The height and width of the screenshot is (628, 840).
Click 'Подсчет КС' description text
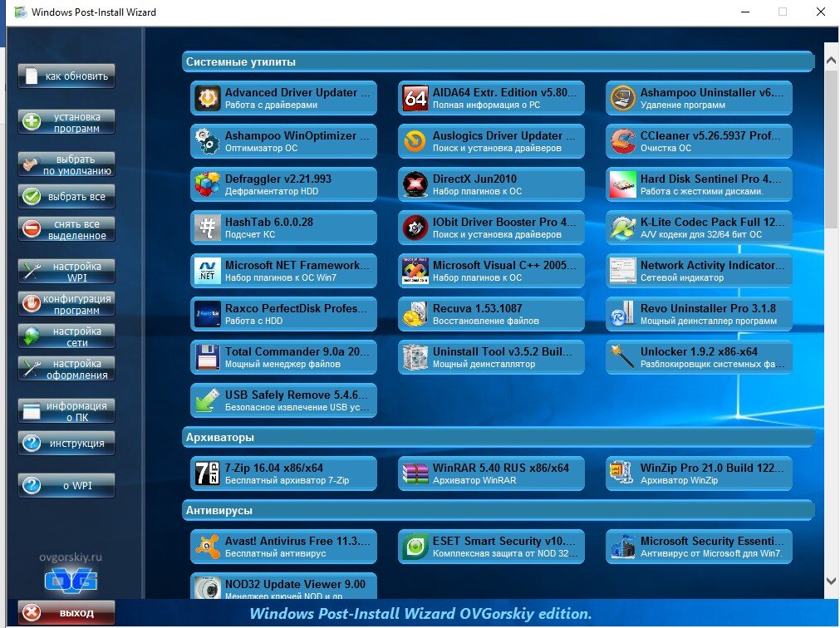coord(249,234)
